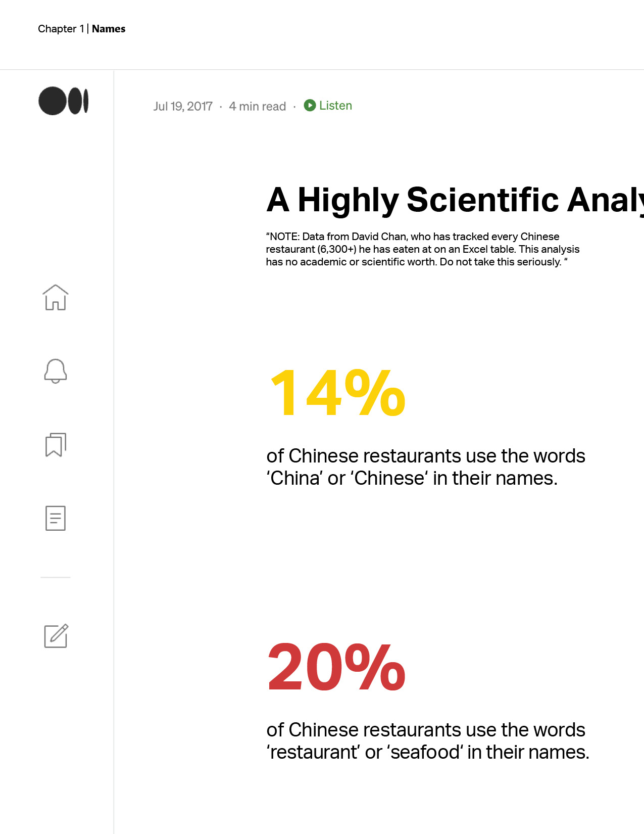Click the NOTE data disclaimer text
644x834 pixels.
tap(423, 249)
